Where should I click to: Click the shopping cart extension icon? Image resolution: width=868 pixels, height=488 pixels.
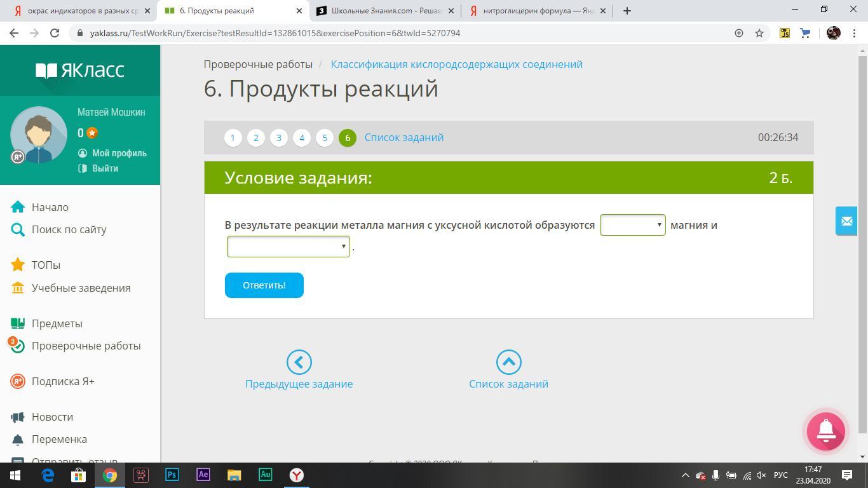click(x=805, y=33)
